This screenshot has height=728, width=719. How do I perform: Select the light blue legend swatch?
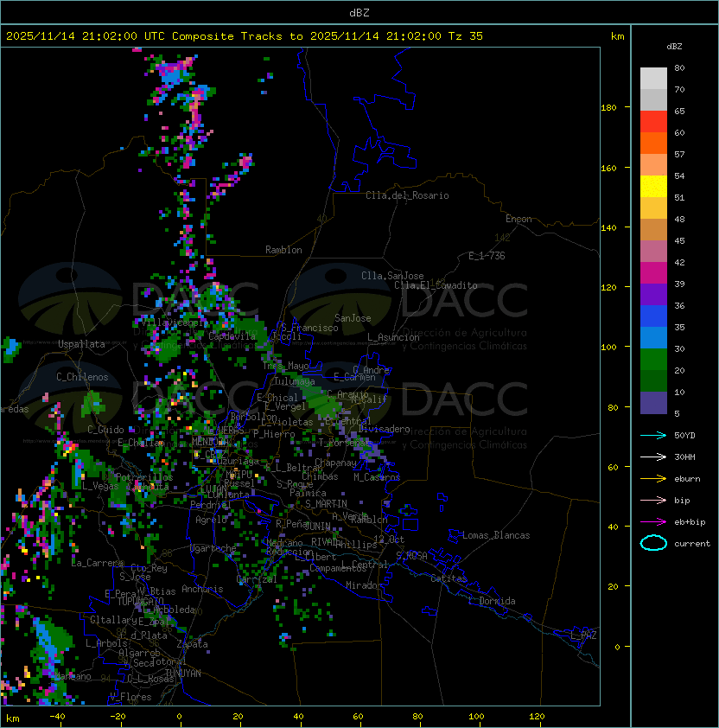[x=653, y=337]
